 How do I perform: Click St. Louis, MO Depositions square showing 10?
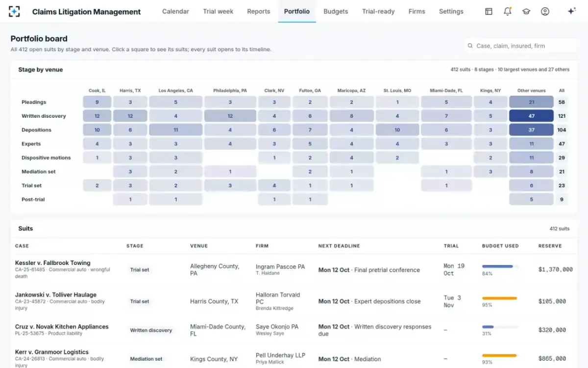pyautogui.click(x=397, y=130)
